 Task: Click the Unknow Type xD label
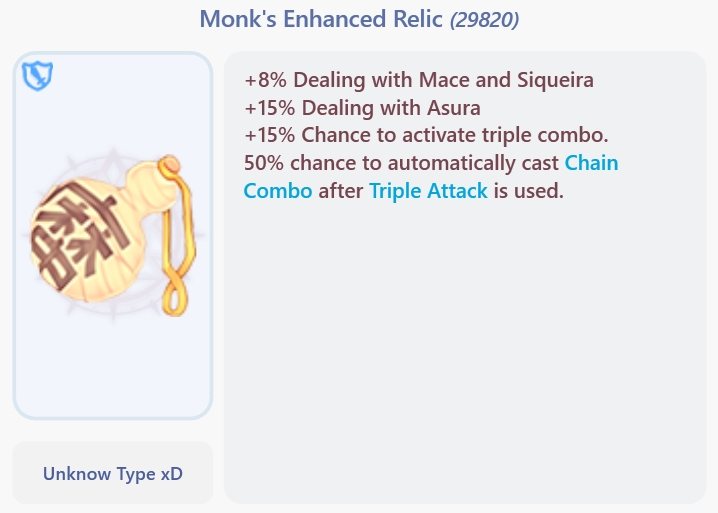pyautogui.click(x=113, y=474)
